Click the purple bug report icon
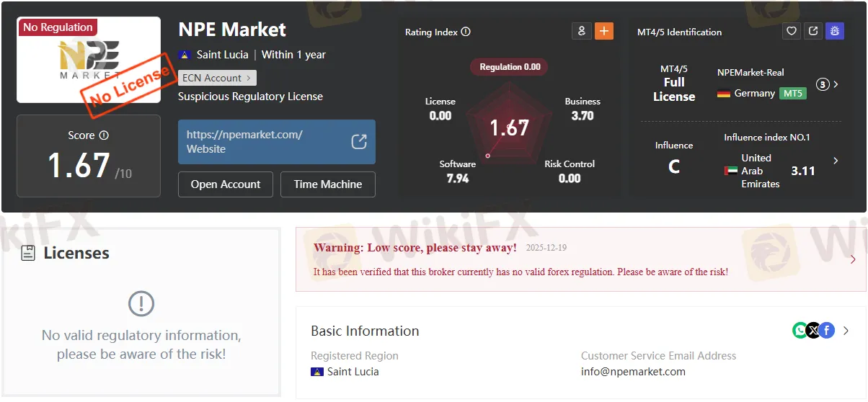868x402 pixels. [x=835, y=31]
